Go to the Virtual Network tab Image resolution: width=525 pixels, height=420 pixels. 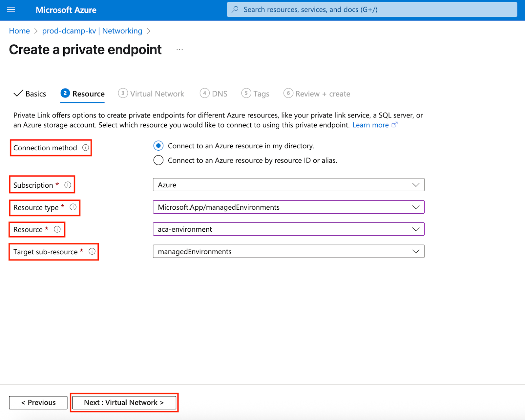tap(151, 94)
